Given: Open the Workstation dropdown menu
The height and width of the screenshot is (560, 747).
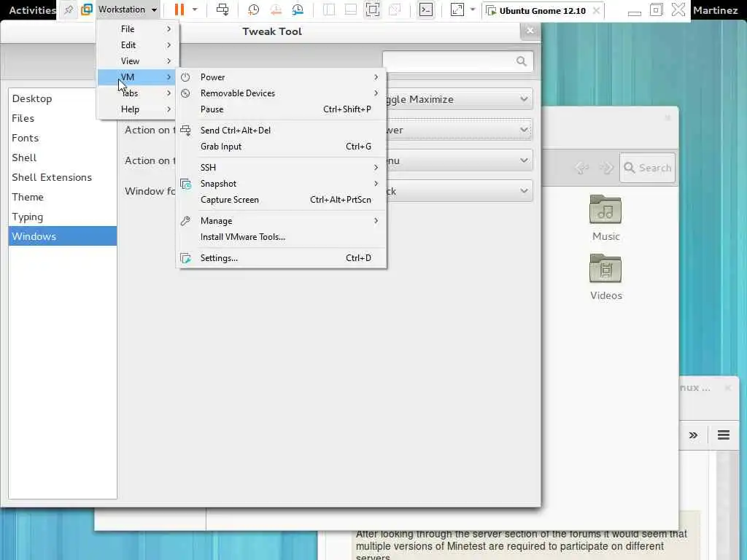Looking at the screenshot, I should pos(127,9).
